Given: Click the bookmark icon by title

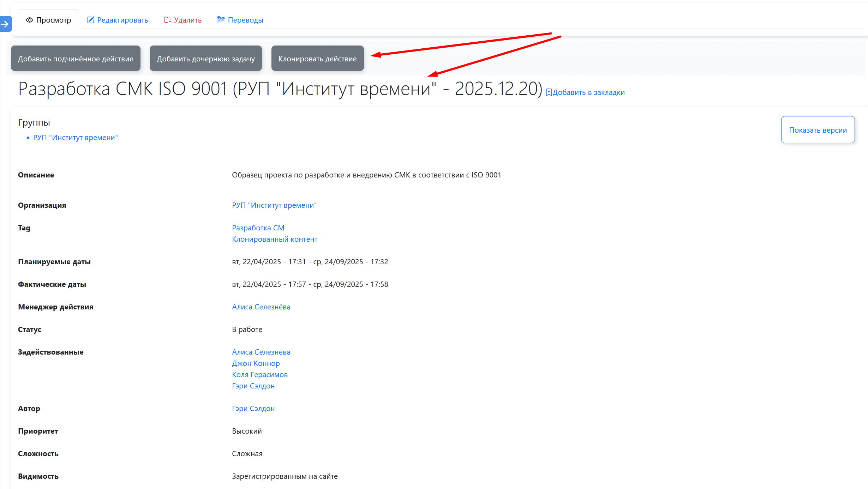Looking at the screenshot, I should pos(549,92).
